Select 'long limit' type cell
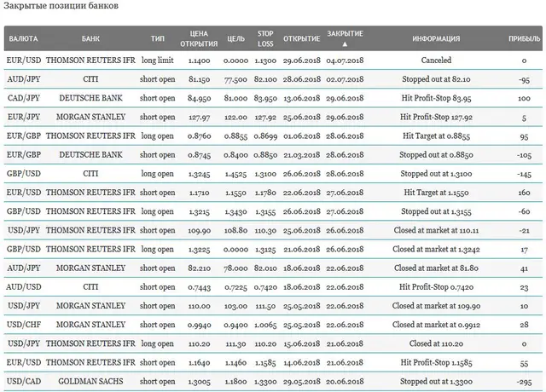This screenshot has width=546, height=392. pyautogui.click(x=157, y=61)
